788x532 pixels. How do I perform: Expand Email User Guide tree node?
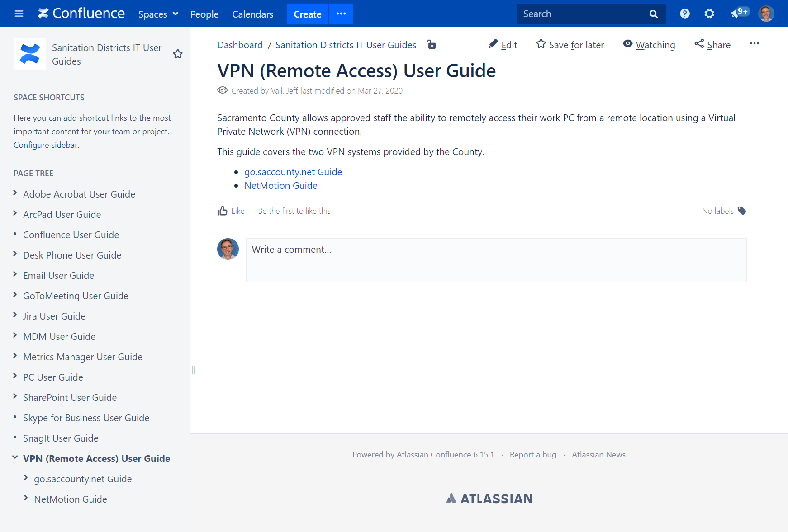15,274
